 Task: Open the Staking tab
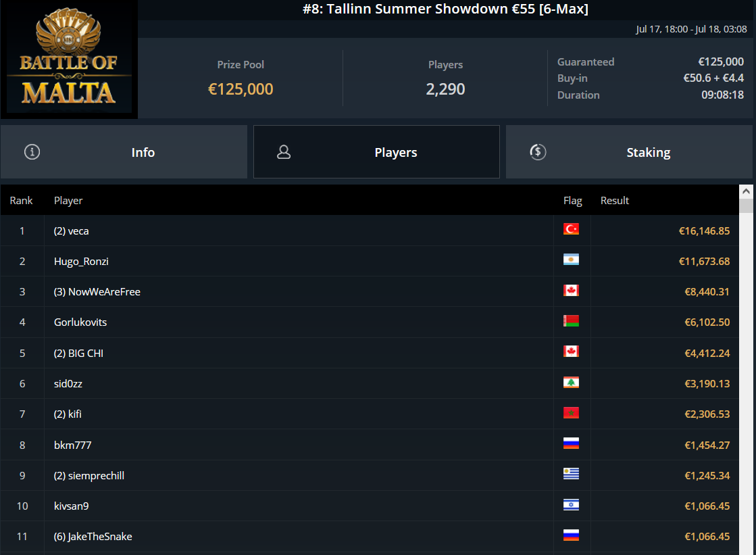tap(629, 152)
